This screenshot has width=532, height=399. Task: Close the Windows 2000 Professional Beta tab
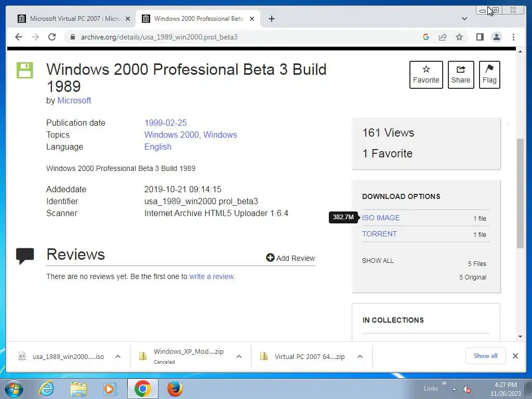[252, 19]
